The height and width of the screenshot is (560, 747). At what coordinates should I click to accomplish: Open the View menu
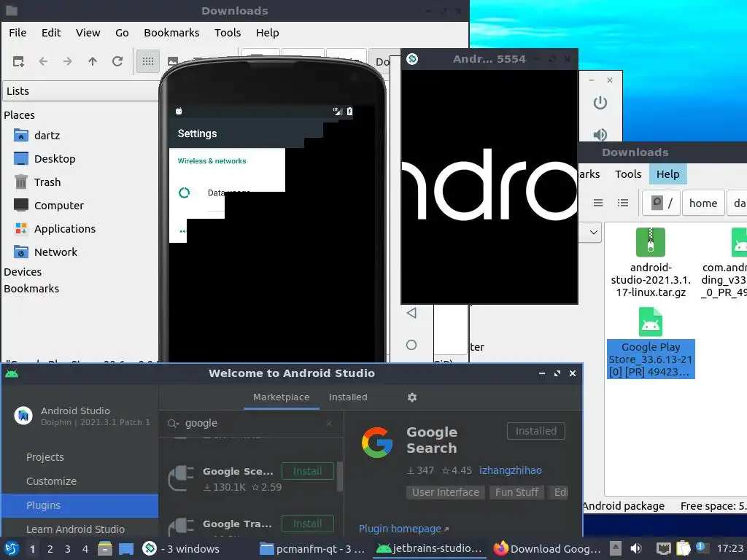[88, 32]
